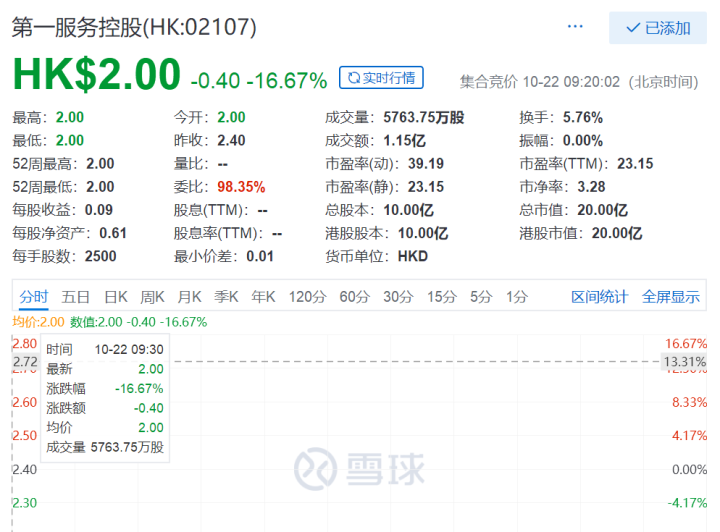Click the 成交量 5763.75万股 value in stats
The width and height of the screenshot is (720, 532).
click(423, 118)
